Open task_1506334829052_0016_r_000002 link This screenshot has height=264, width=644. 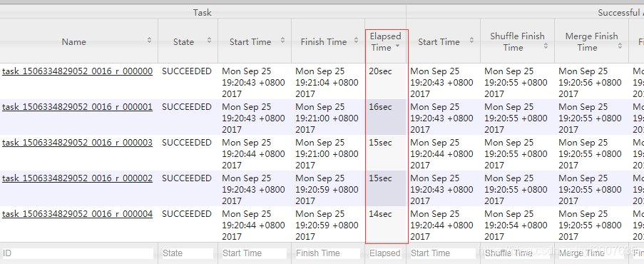77,179
